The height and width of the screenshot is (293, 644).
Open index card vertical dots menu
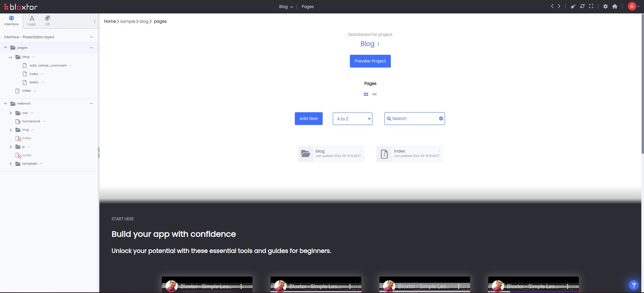click(439, 151)
